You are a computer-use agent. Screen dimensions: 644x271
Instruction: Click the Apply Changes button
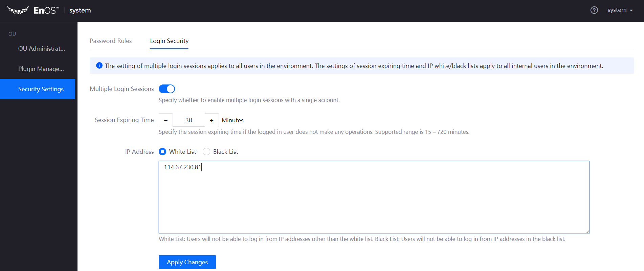(187, 262)
